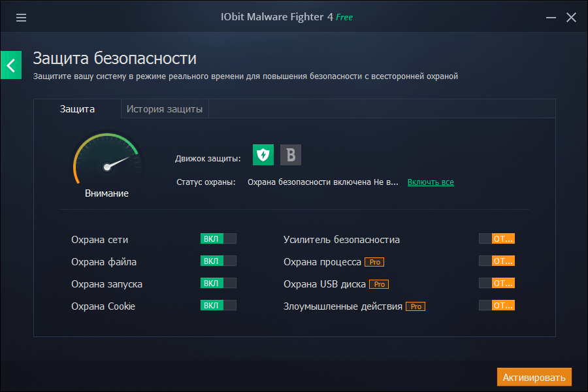Disable the Охрана сети protection toggle
The image size is (588, 392).
coord(218,238)
